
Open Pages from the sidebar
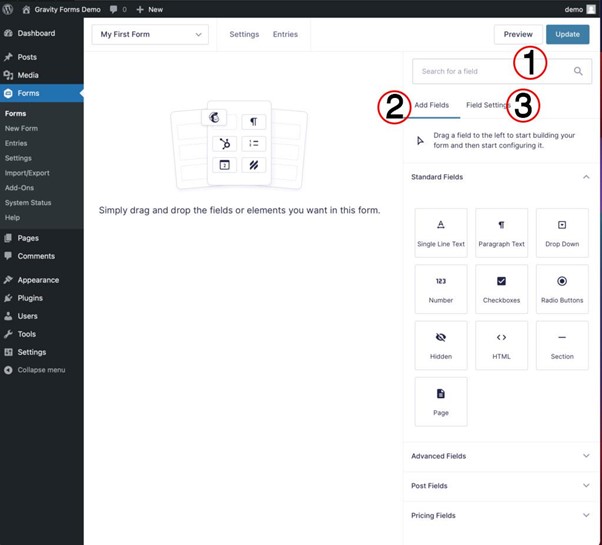[41, 238]
